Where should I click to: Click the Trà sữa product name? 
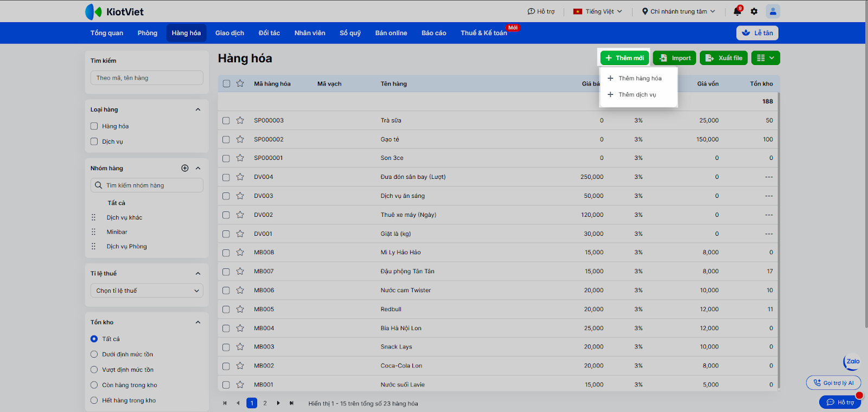[x=391, y=120]
